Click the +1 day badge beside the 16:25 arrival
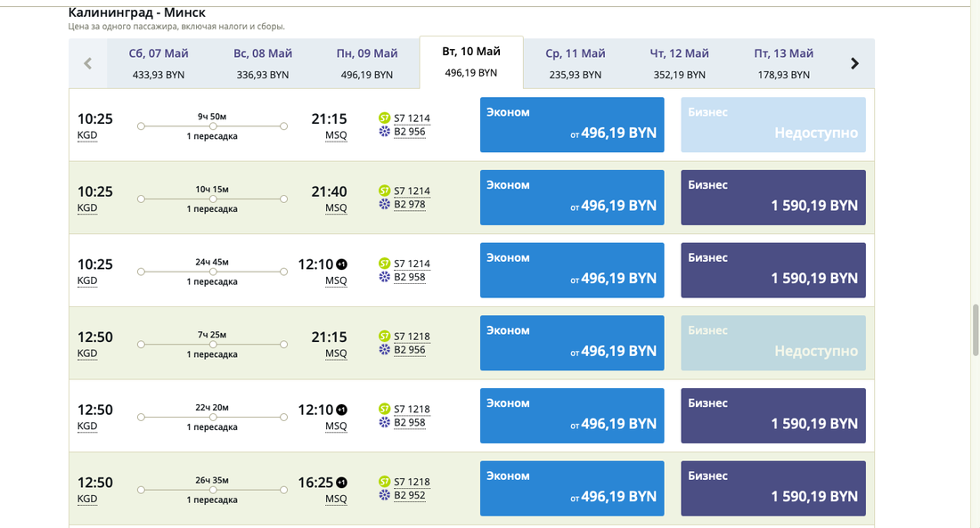 341,483
